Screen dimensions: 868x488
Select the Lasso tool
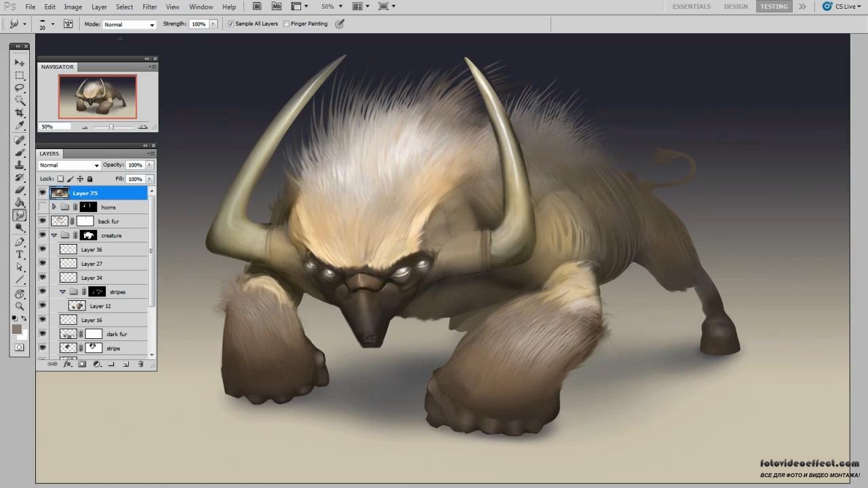click(x=20, y=87)
